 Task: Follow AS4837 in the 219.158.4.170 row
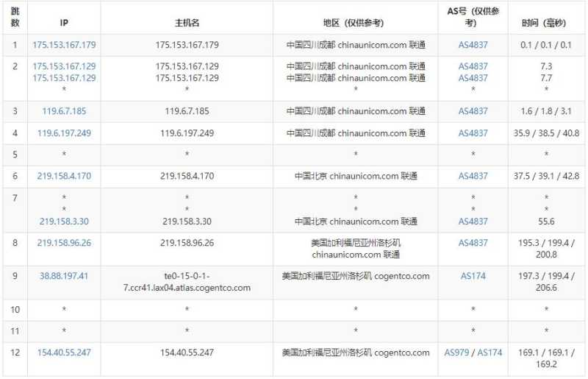point(473,176)
